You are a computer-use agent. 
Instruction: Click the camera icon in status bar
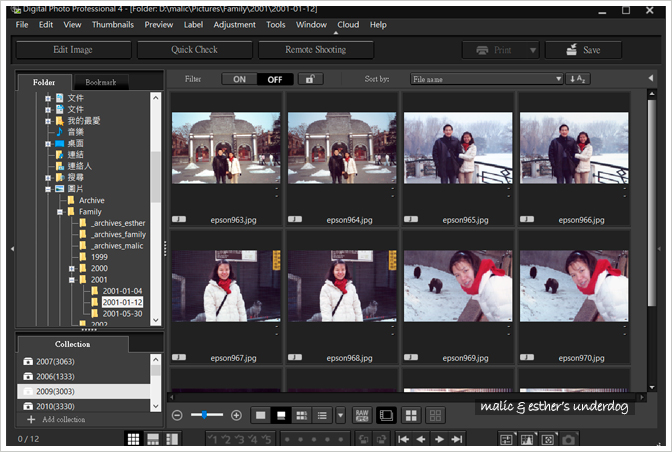(x=568, y=439)
